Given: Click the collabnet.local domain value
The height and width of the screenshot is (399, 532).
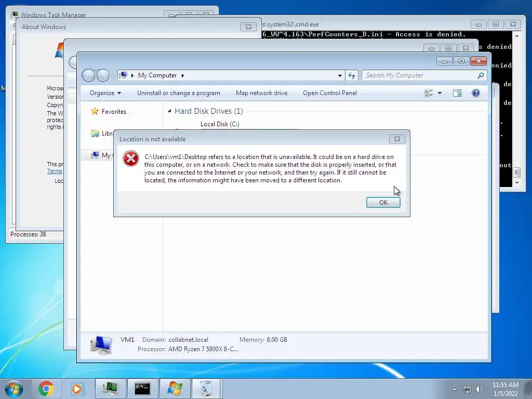Looking at the screenshot, I should pos(188,340).
